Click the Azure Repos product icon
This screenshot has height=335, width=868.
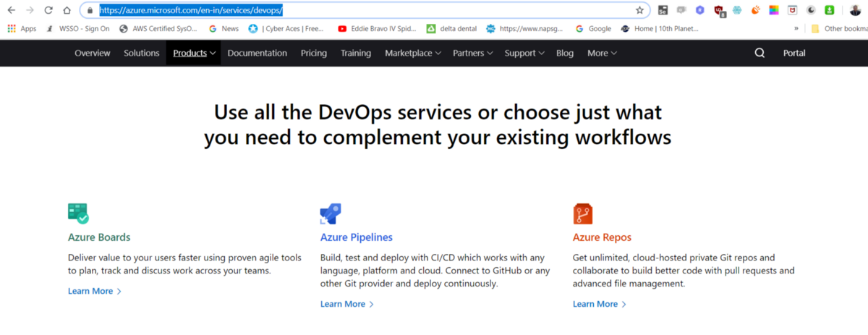point(583,213)
